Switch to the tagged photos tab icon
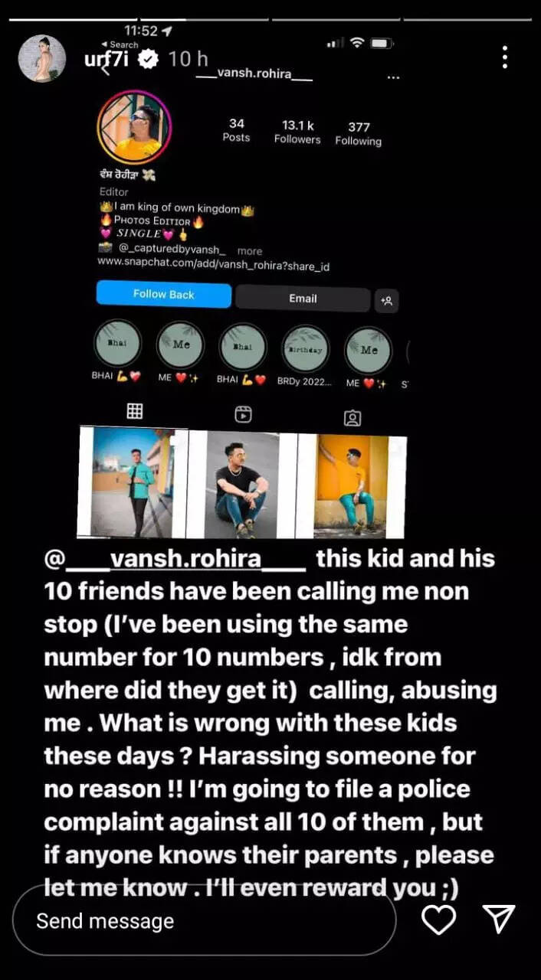 click(352, 417)
